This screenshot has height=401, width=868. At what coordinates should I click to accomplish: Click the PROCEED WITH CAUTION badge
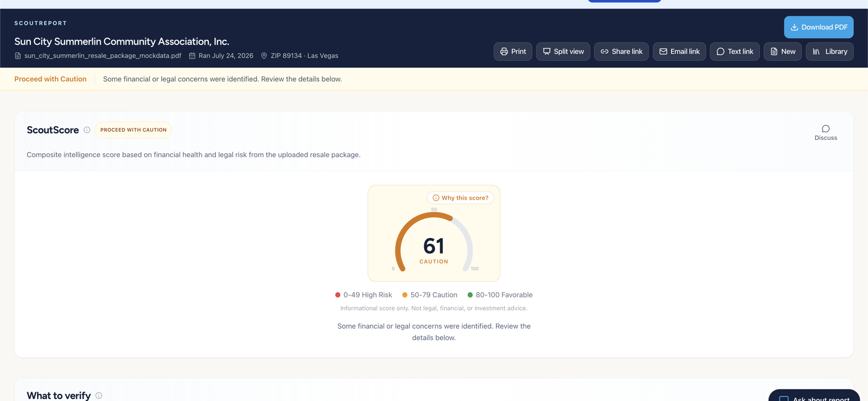click(133, 130)
